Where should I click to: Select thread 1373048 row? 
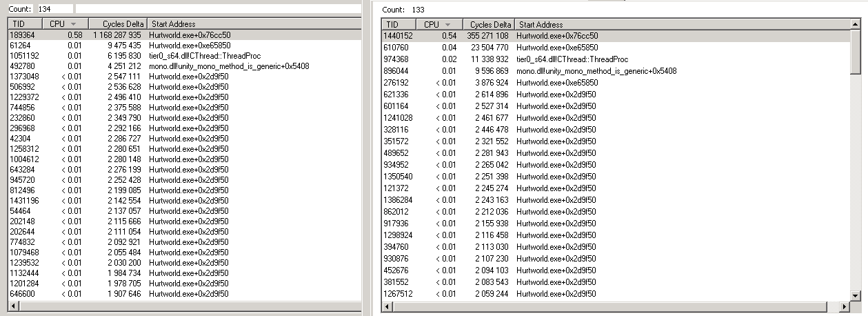click(185, 76)
